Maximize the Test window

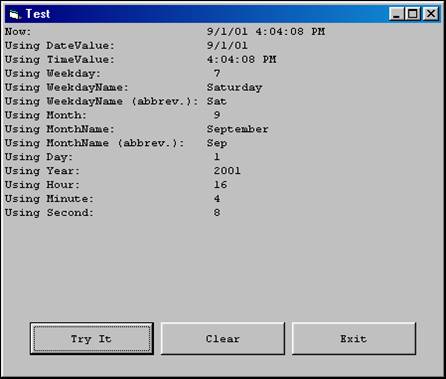413,14
